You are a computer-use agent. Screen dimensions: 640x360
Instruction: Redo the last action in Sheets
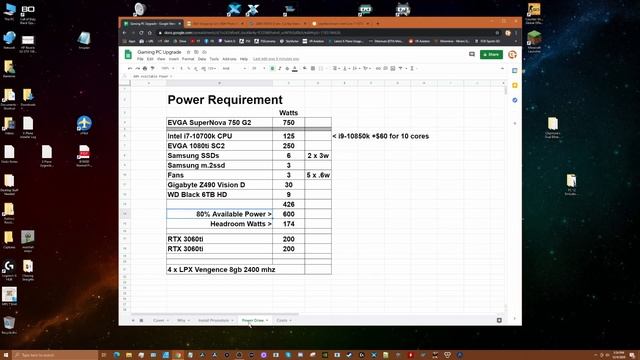(138, 68)
